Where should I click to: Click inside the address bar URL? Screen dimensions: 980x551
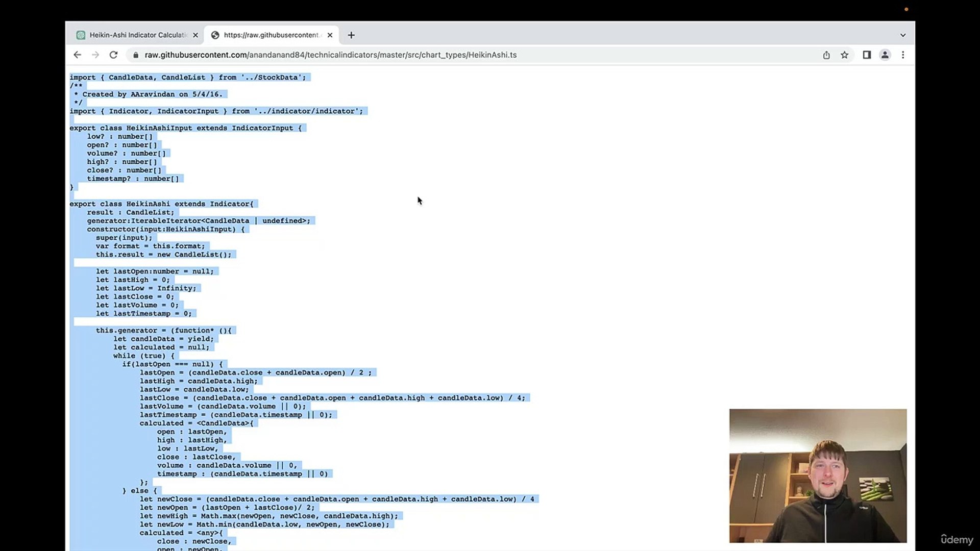coord(331,55)
